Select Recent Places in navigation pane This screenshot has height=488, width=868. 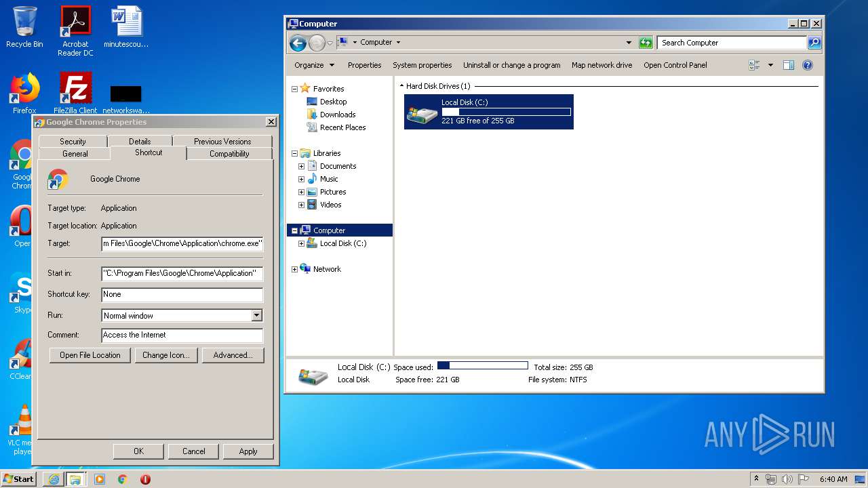(336, 127)
